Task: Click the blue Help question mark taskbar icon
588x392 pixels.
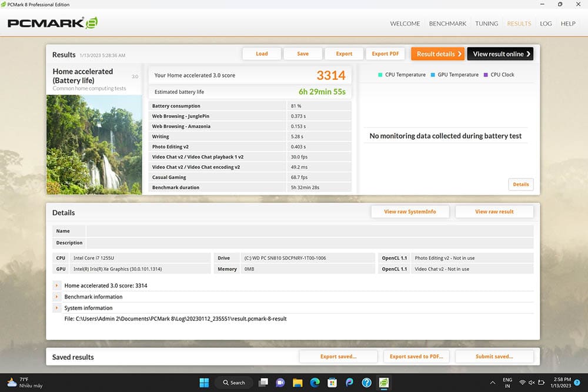Action: coord(367,383)
